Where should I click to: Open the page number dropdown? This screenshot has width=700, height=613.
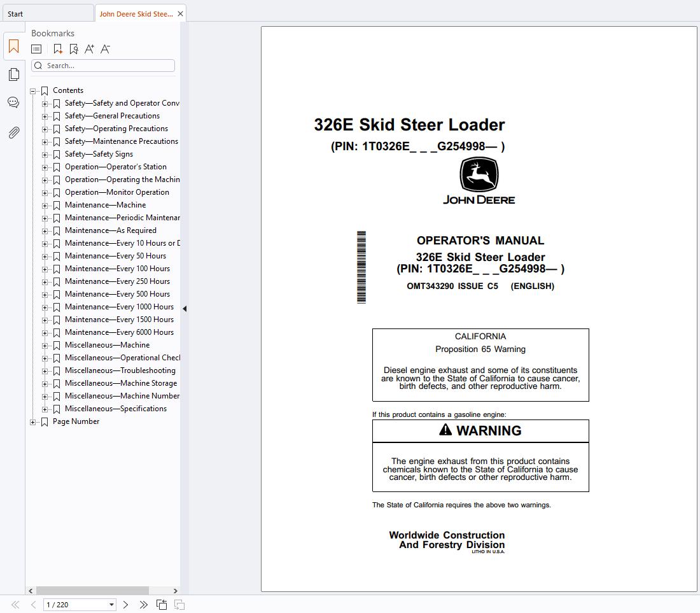[111, 605]
